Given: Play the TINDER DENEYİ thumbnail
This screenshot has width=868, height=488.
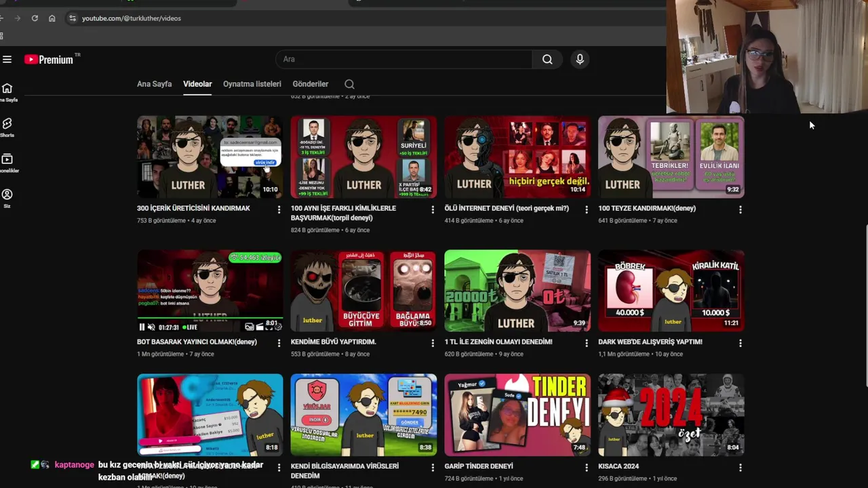Looking at the screenshot, I should 517,415.
